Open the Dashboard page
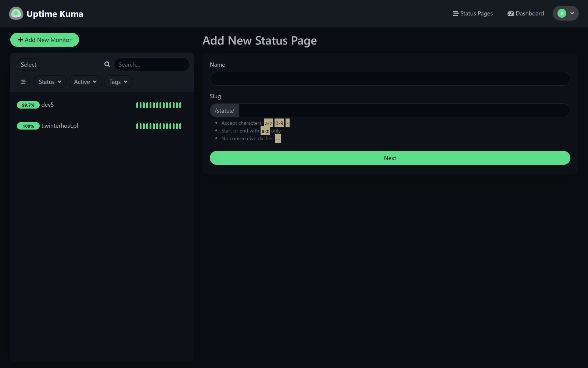 [526, 13]
